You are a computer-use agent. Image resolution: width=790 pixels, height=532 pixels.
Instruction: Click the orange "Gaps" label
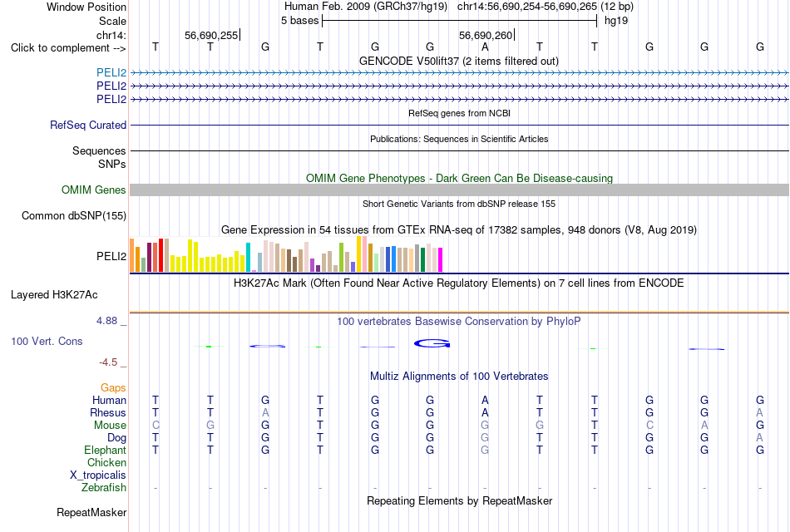[x=113, y=387]
